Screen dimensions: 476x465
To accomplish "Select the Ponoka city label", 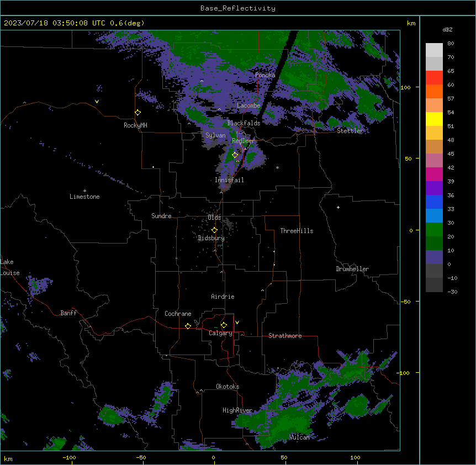I will 265,75.
